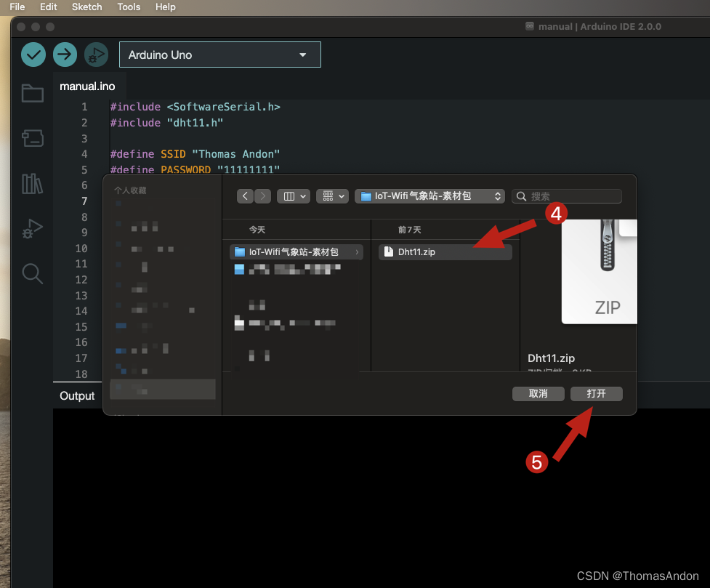
Task: Click line number 10 in gutter
Action: 81,249
